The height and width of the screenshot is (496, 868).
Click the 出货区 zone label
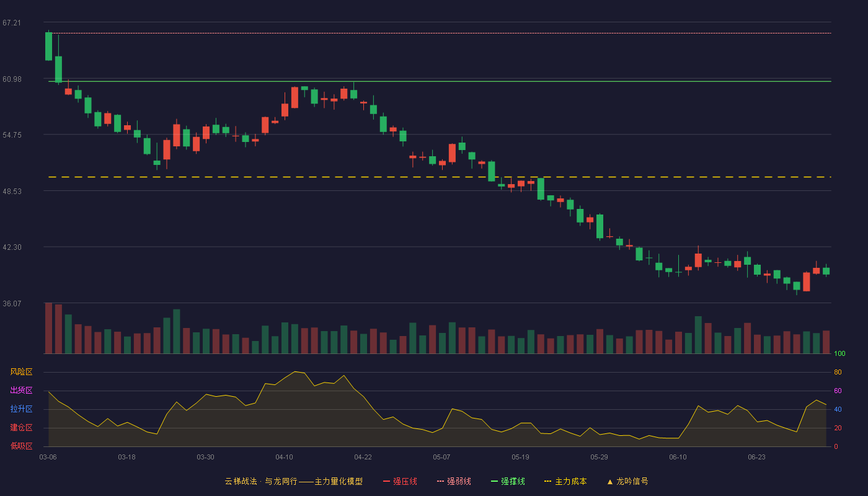click(x=21, y=391)
